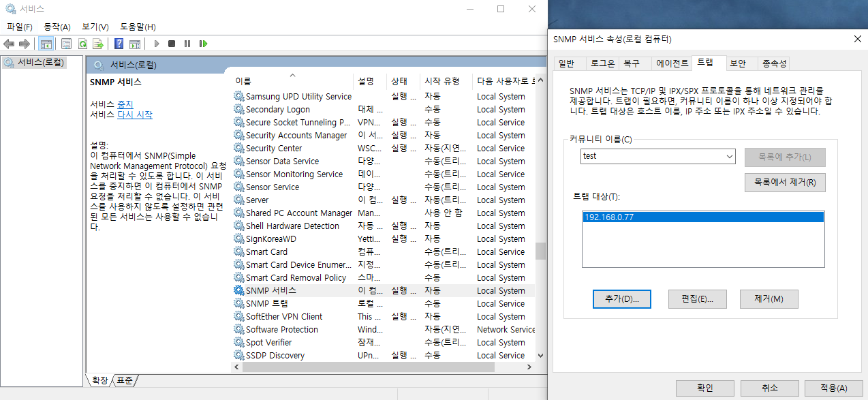The image size is (868, 400).
Task: Cancel the dialog with 취소 button
Action: click(769, 388)
